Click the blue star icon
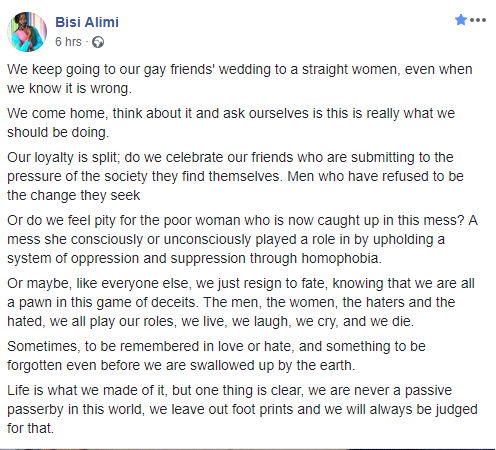The height and width of the screenshot is (450, 496). pyautogui.click(x=461, y=20)
